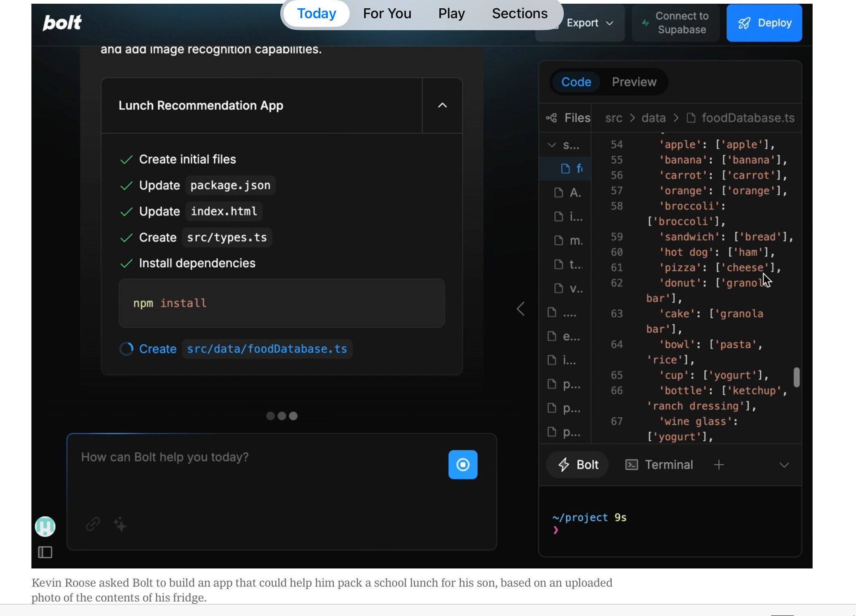Click the attach link icon
Screen dimensions: 856x616
click(x=93, y=524)
